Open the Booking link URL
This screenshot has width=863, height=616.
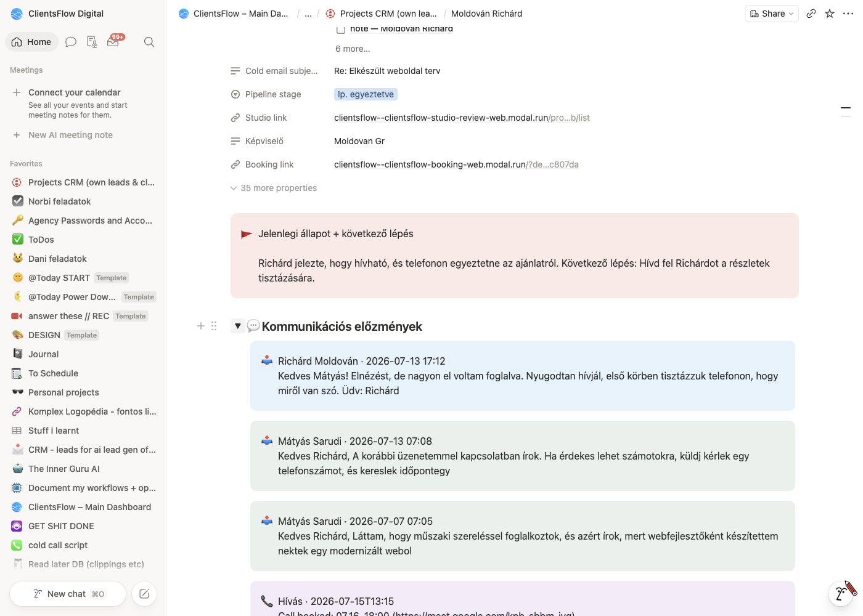click(456, 164)
